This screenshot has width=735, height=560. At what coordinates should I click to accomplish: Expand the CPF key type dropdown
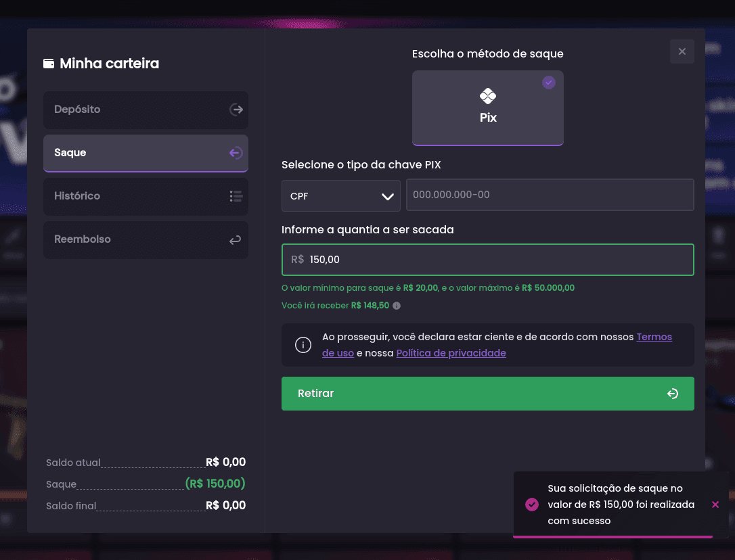(341, 196)
